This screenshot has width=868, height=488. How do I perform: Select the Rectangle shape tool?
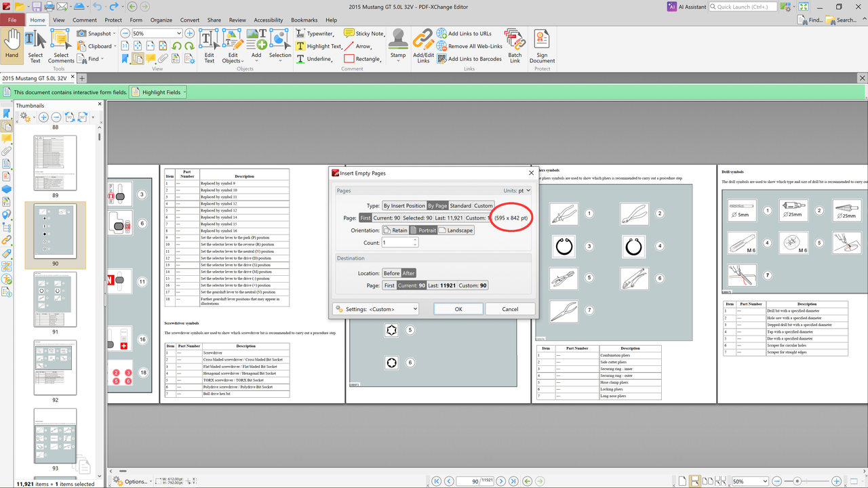click(363, 59)
